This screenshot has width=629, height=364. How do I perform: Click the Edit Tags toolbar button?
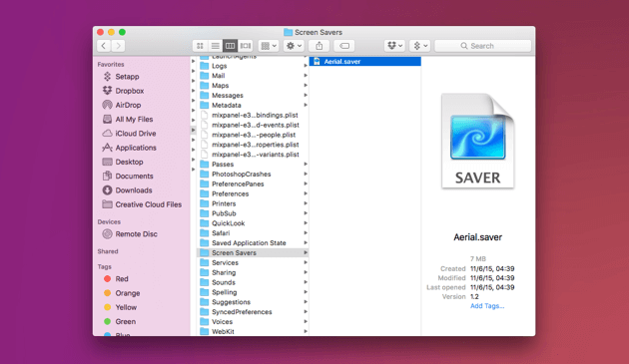[x=344, y=46]
